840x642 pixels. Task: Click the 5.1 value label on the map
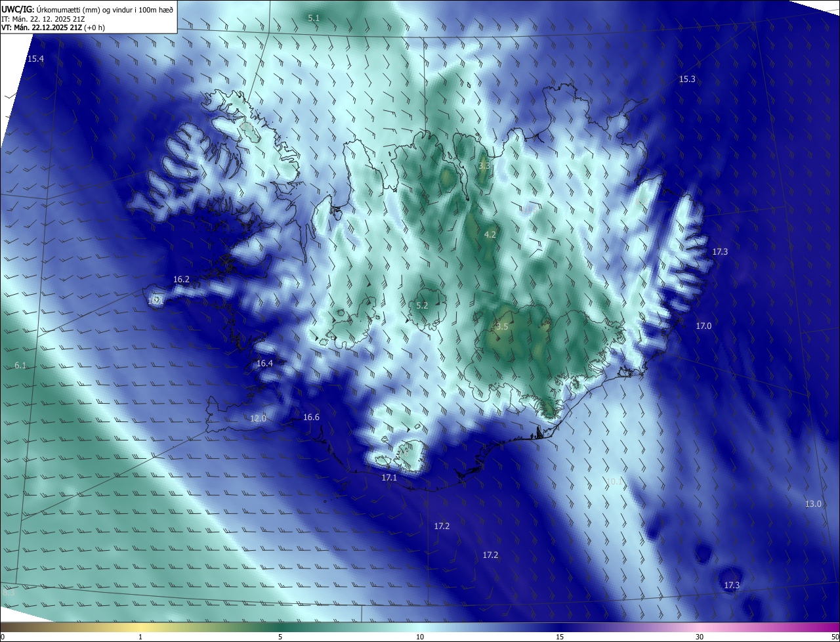pos(314,18)
